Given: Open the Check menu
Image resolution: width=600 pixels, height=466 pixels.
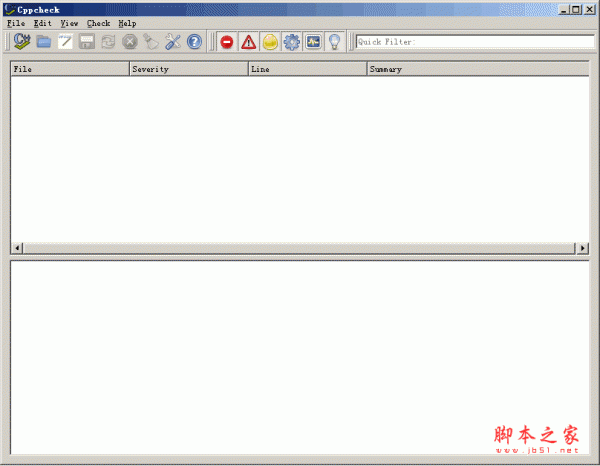Looking at the screenshot, I should point(98,23).
